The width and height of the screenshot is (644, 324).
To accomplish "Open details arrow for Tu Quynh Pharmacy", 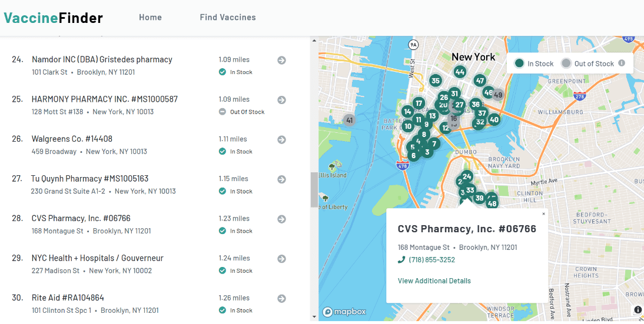I will pos(281,179).
